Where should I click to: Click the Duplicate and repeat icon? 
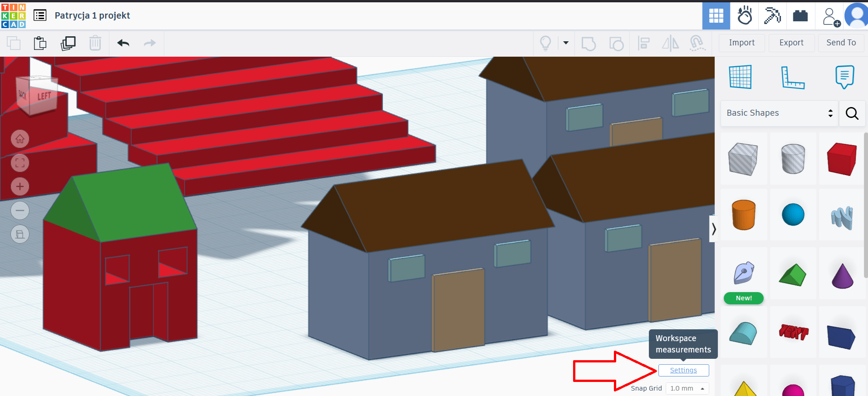(x=68, y=43)
